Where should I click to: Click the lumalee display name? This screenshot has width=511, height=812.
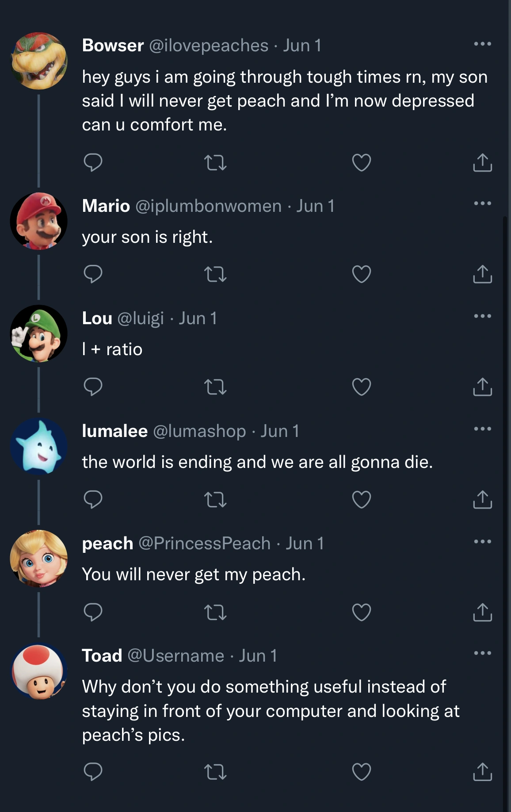tap(114, 431)
